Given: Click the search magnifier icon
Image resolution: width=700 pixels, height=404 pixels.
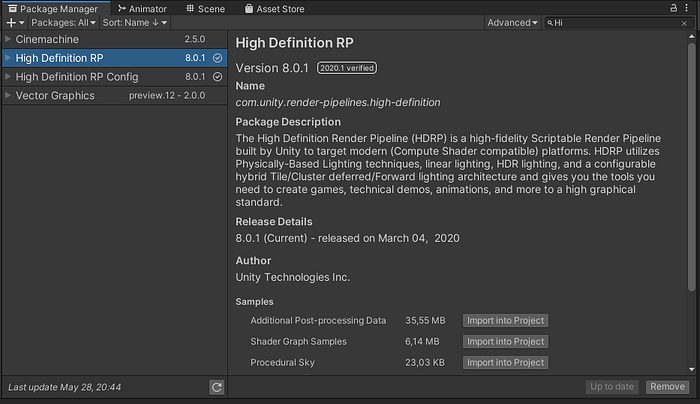Looking at the screenshot, I should (550, 22).
